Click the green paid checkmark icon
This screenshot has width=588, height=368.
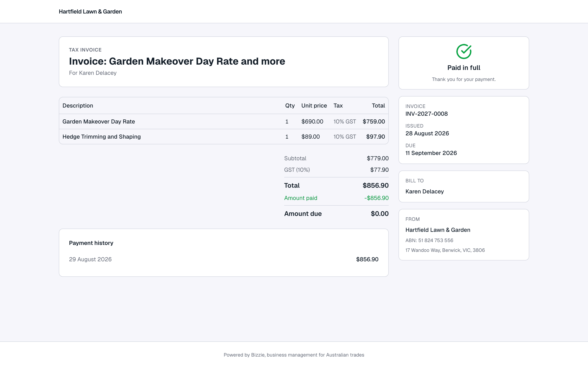464,51
